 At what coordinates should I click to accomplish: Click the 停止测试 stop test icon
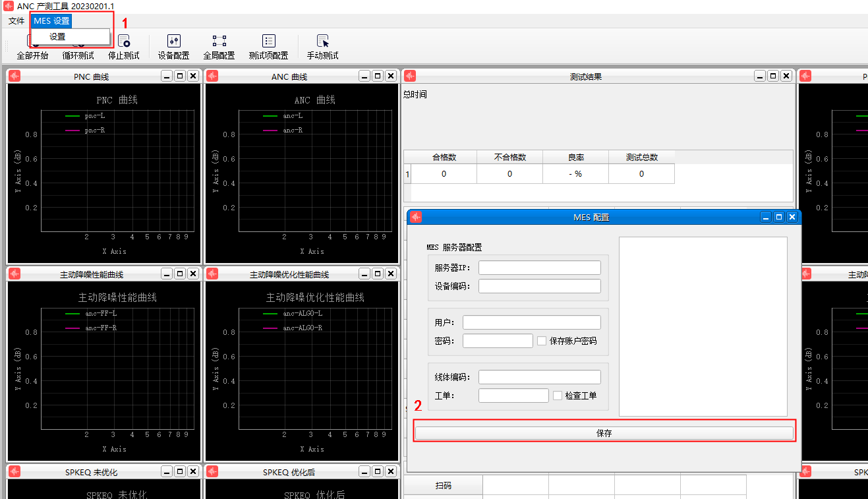click(124, 42)
